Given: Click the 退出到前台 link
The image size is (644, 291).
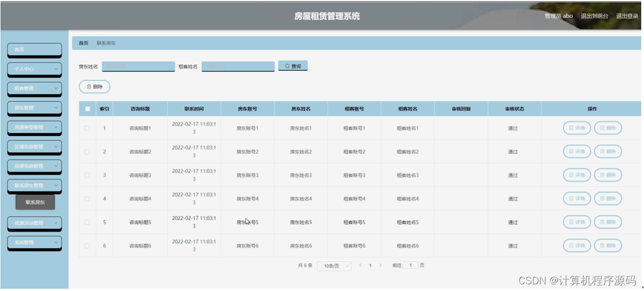Looking at the screenshot, I should coord(595,16).
